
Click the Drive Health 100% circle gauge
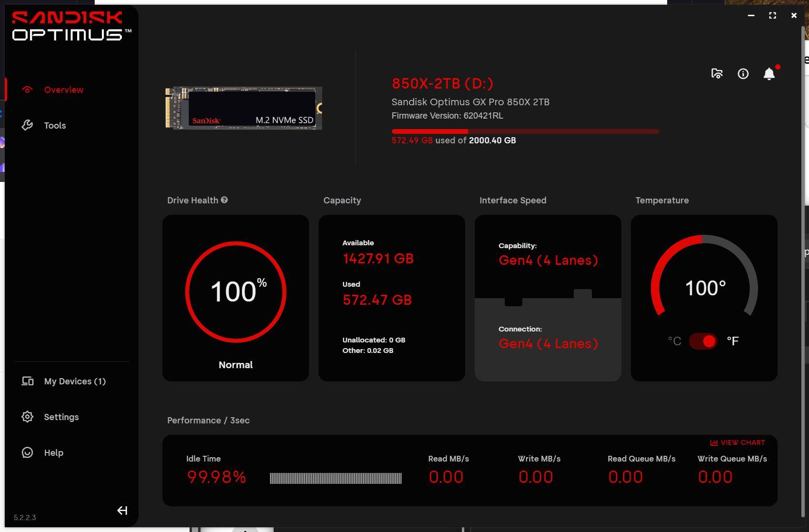point(236,291)
